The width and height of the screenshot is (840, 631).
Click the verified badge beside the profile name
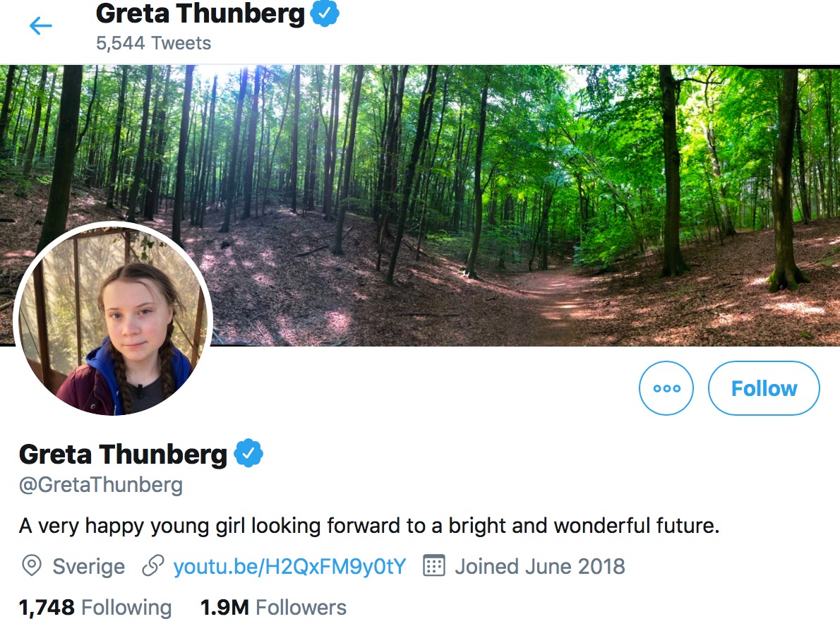tap(248, 454)
